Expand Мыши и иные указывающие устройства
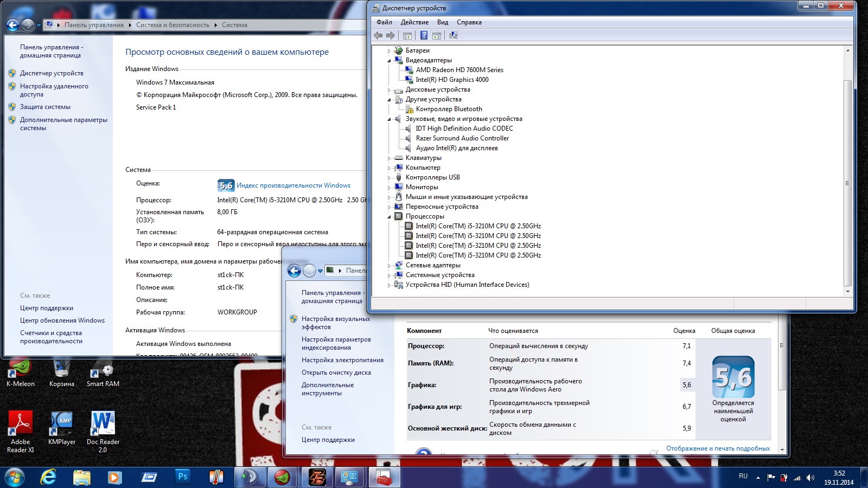The height and width of the screenshot is (488, 868). (389, 197)
